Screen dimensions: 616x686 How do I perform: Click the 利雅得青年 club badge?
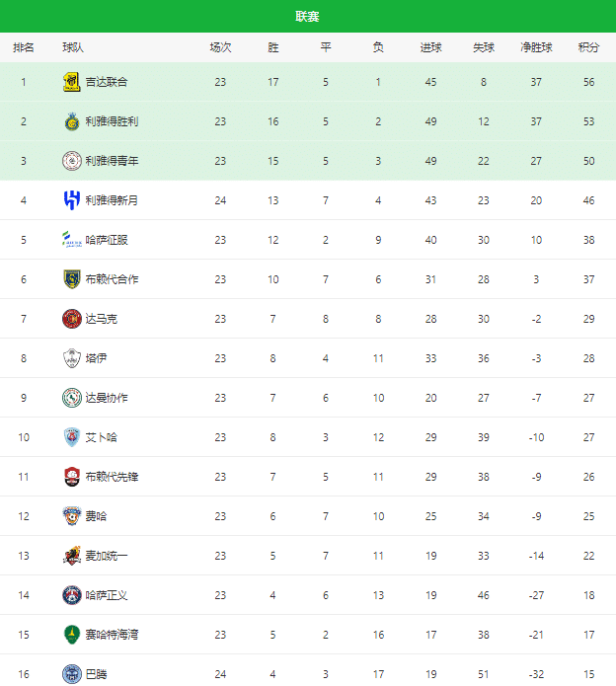(x=71, y=161)
